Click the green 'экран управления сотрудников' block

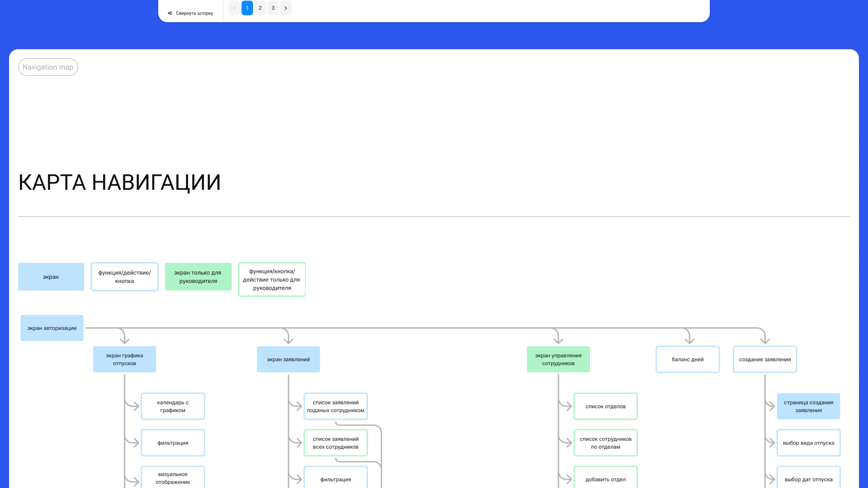[x=558, y=359]
